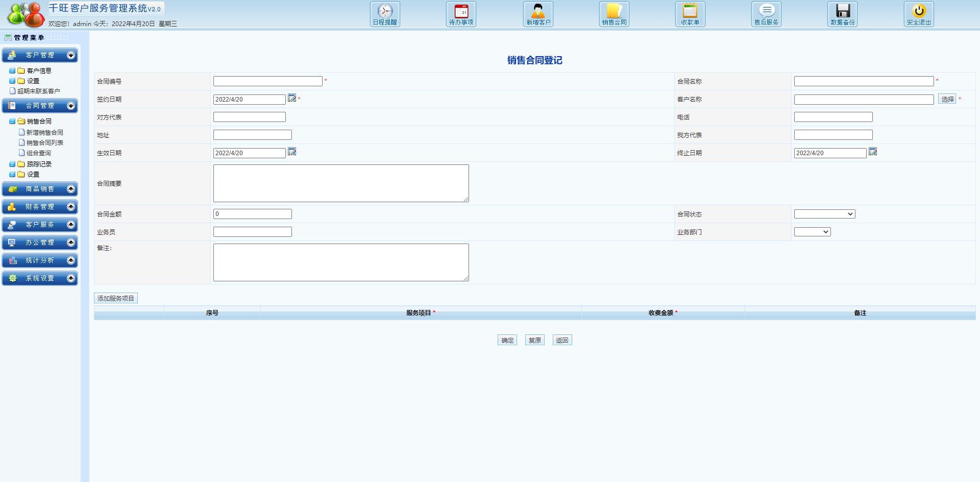Collapse the 客户管理 menu section
The image size is (980, 482).
[x=71, y=55]
